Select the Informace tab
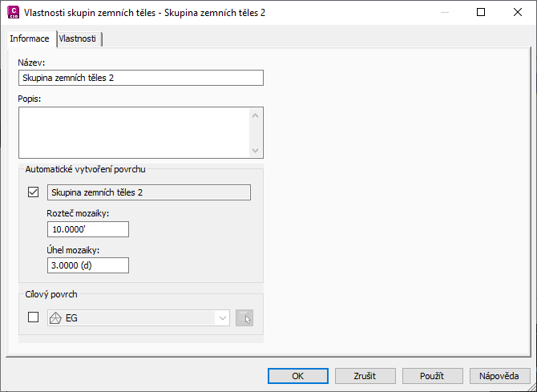This screenshot has width=537, height=392. pyautogui.click(x=30, y=38)
